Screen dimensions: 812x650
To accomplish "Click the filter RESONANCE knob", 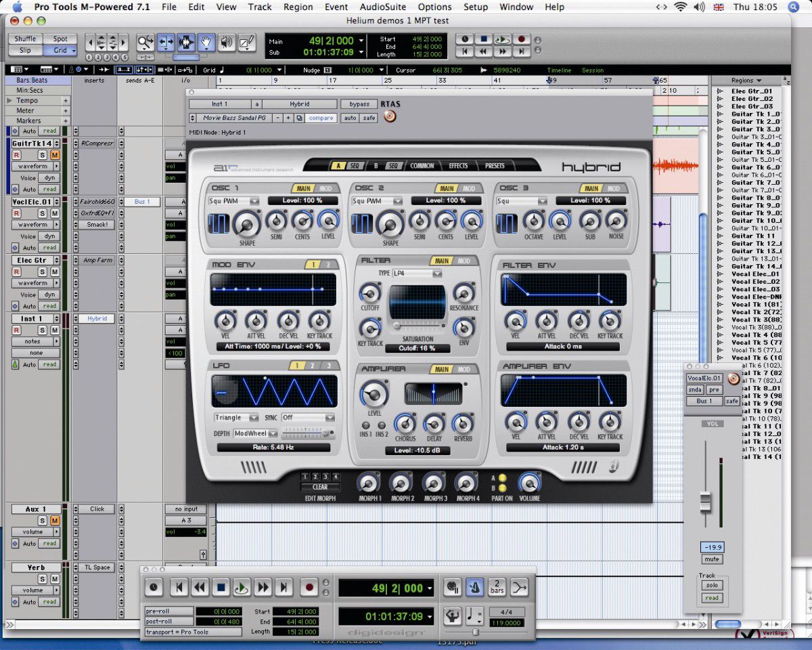I will 464,292.
